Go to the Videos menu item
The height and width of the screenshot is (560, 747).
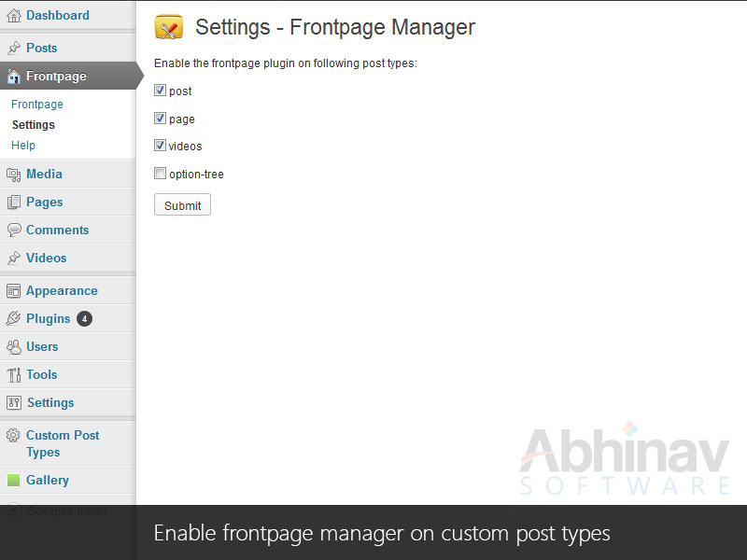pyautogui.click(x=46, y=259)
